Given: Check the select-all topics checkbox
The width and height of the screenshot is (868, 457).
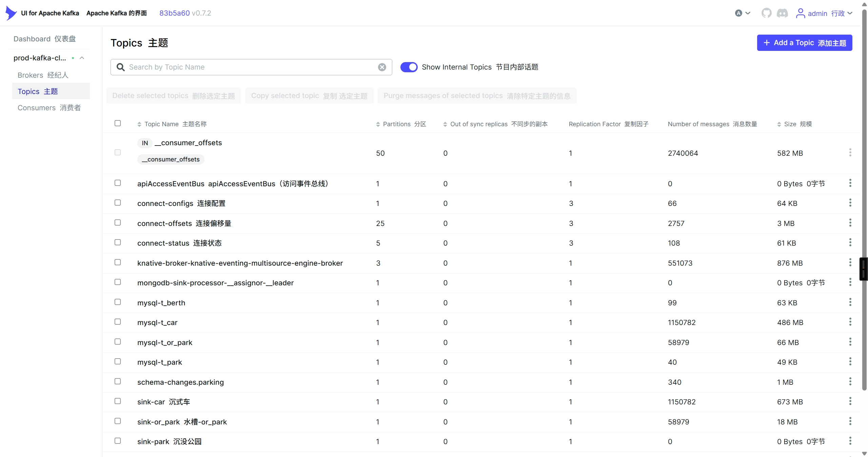Looking at the screenshot, I should coord(118,123).
